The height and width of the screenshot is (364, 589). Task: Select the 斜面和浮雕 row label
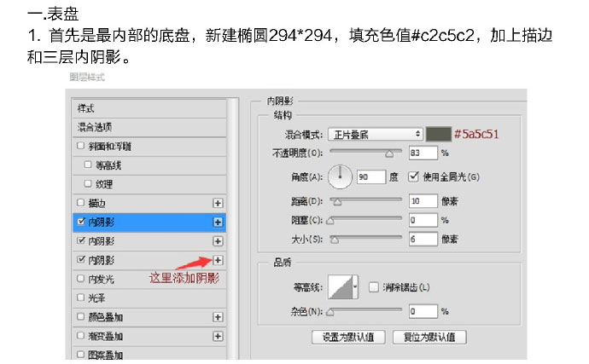pyautogui.click(x=109, y=147)
